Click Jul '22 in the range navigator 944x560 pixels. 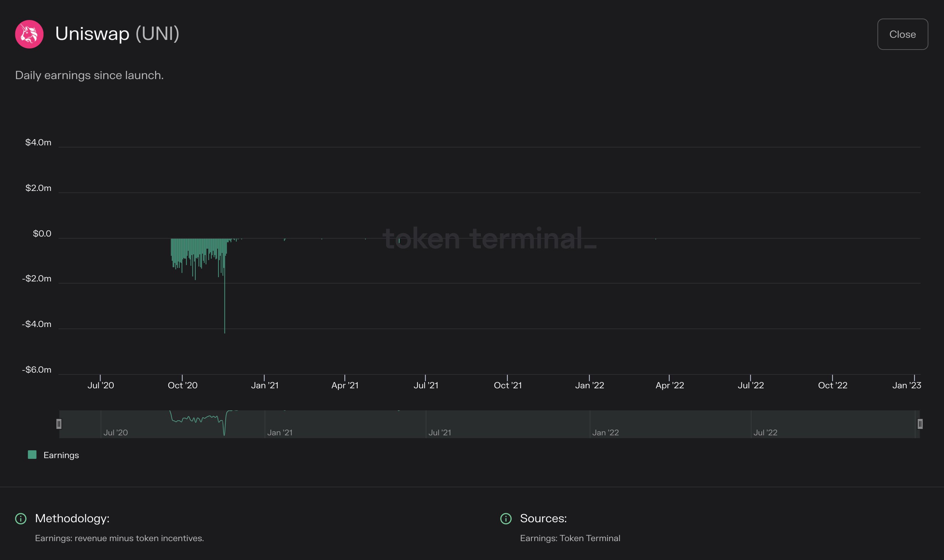click(765, 432)
